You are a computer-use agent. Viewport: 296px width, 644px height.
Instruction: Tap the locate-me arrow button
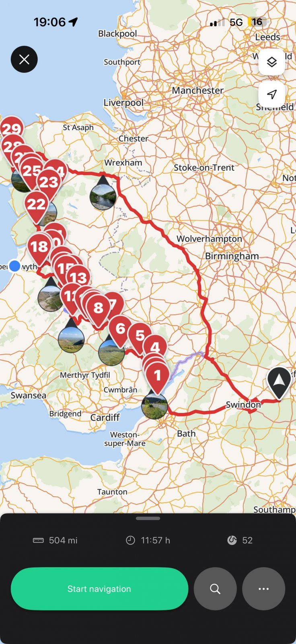272,95
